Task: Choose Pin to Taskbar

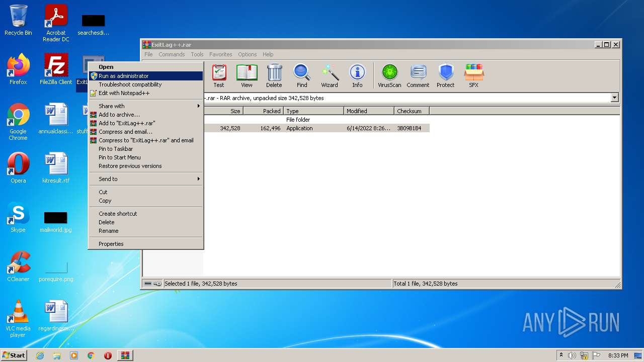Action: tap(146, 149)
